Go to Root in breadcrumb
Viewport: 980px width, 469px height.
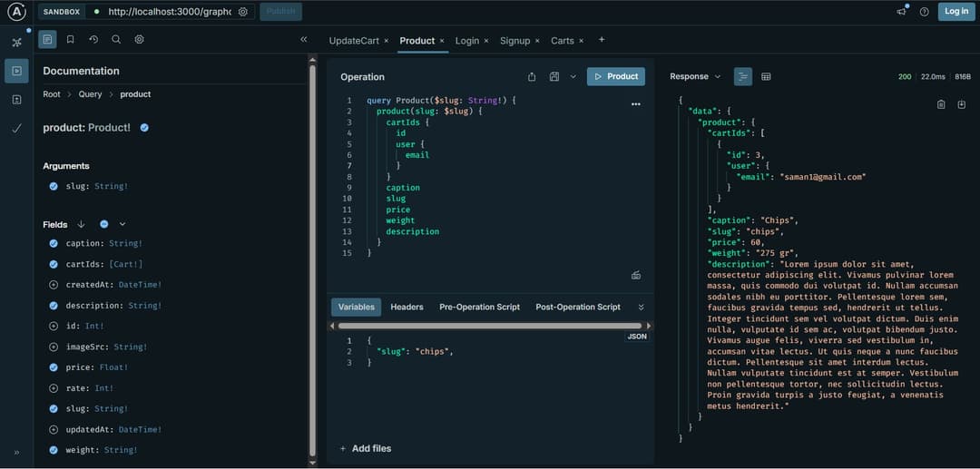[x=51, y=94]
